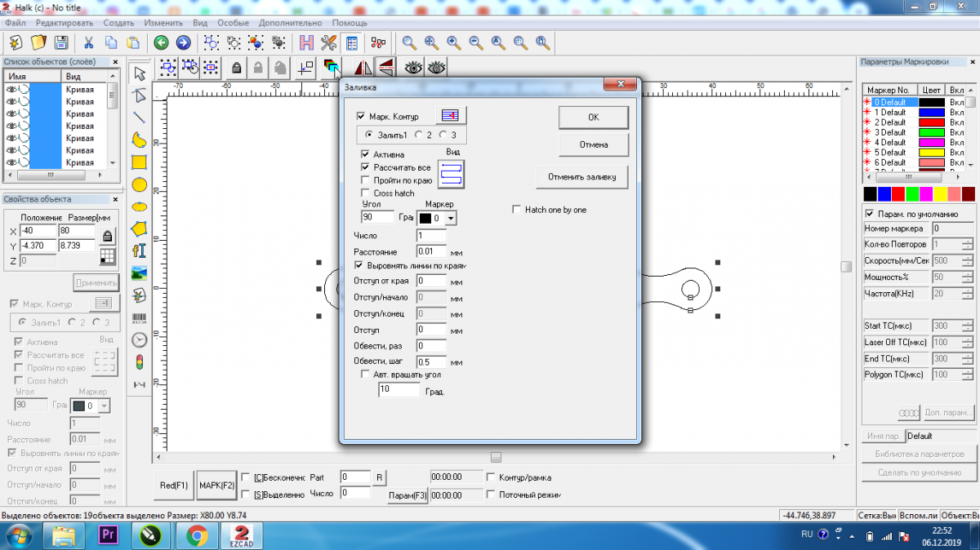Screen dimensions: 980x550
Task: Open the hatch type Вид pattern button
Action: tap(451, 173)
